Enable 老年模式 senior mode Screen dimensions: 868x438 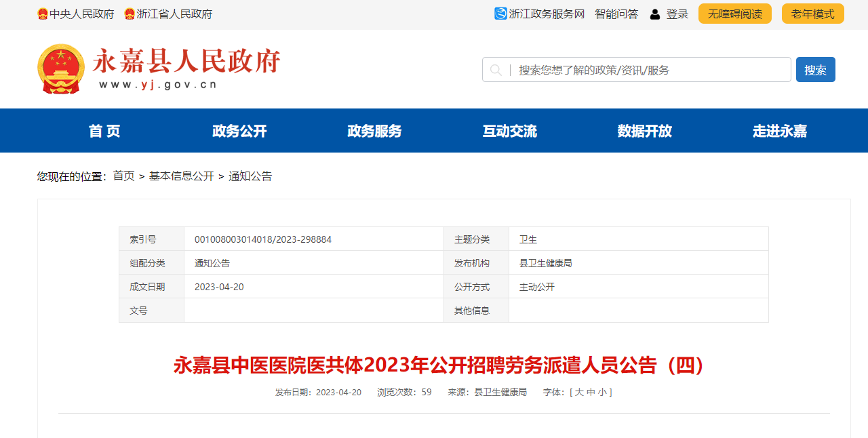[812, 14]
